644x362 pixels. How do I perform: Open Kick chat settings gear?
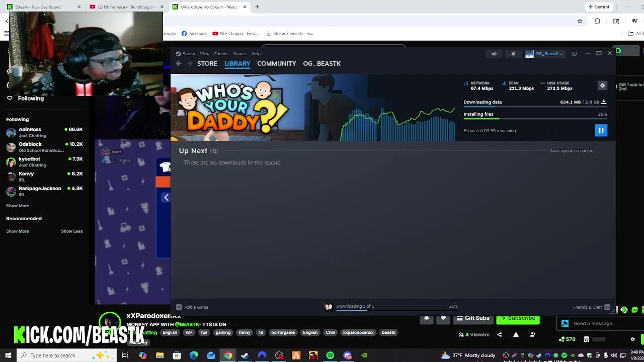point(632,339)
